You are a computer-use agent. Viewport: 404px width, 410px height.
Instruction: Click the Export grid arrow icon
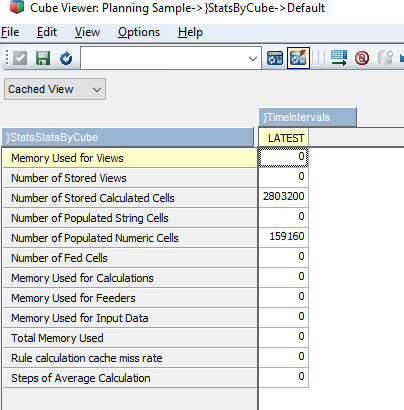(x=339, y=58)
